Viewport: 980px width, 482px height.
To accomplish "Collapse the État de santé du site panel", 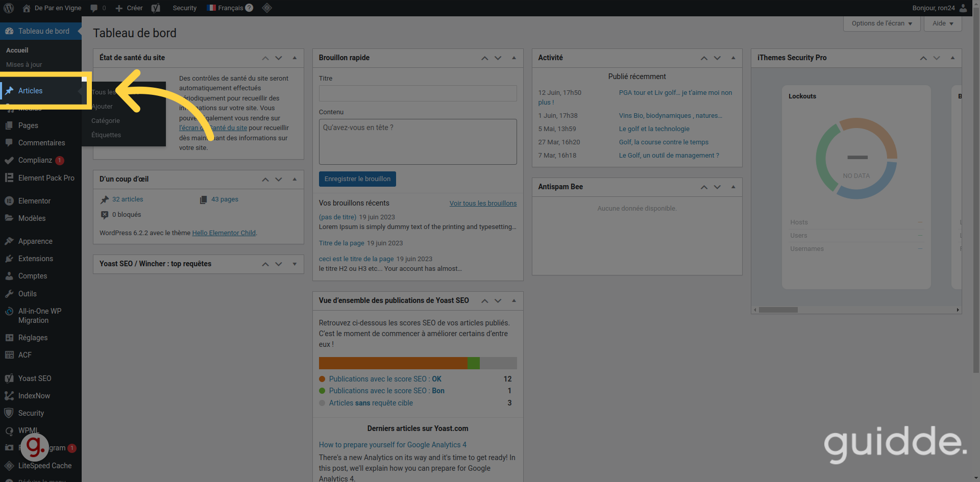I will pos(295,58).
